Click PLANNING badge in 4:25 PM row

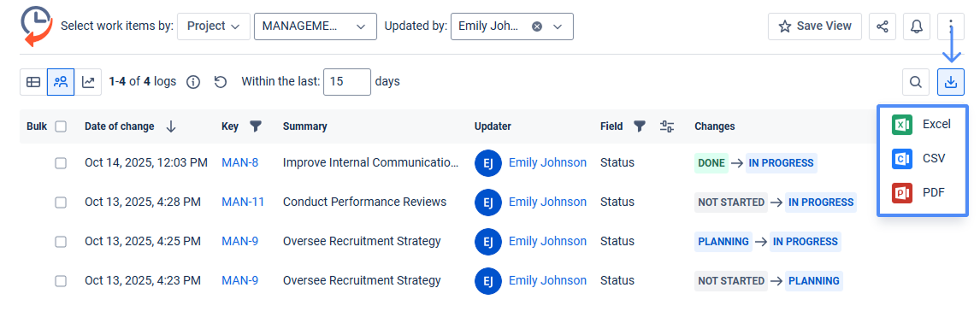pos(723,242)
